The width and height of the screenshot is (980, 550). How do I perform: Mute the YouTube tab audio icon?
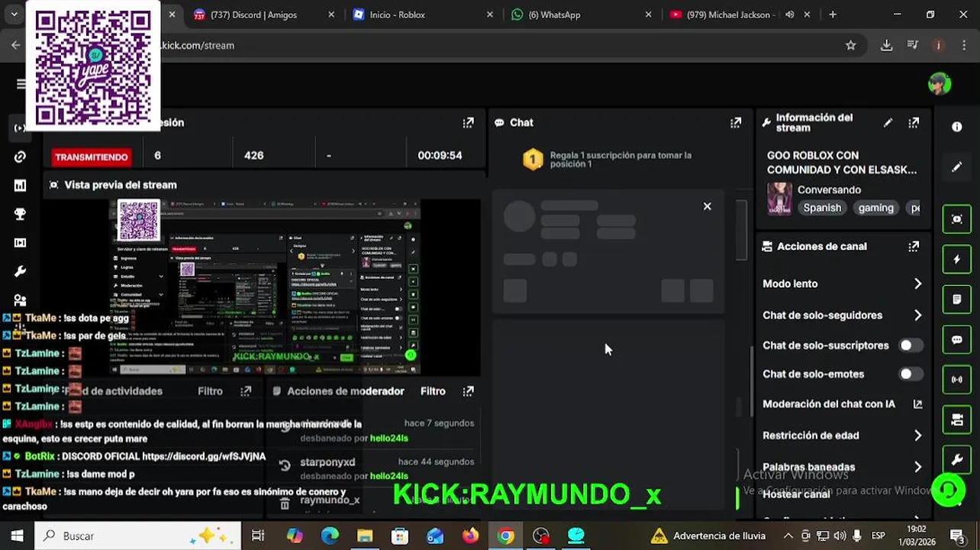789,15
